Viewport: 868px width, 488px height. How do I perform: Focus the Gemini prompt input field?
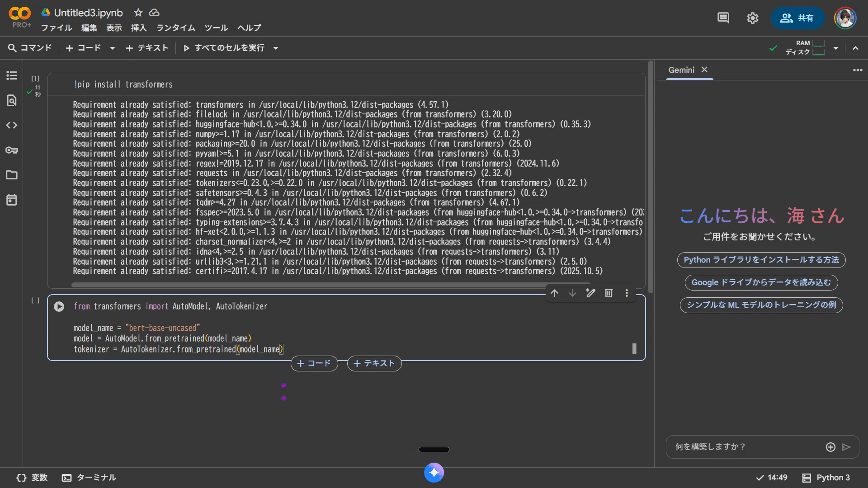[x=748, y=447]
